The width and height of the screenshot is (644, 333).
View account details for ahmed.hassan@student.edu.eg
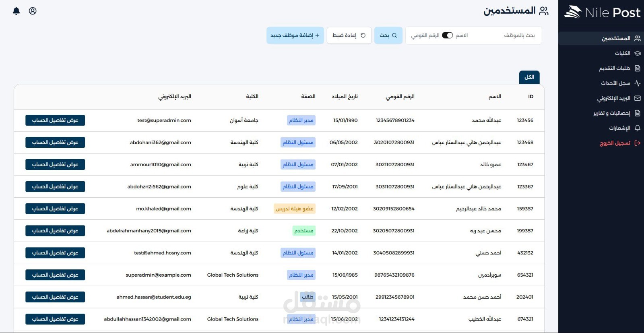point(55,297)
